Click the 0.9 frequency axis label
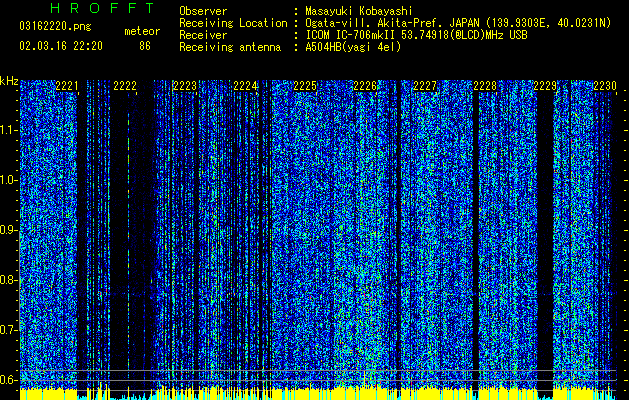Image resolution: width=629 pixels, height=400 pixels. 8,230
